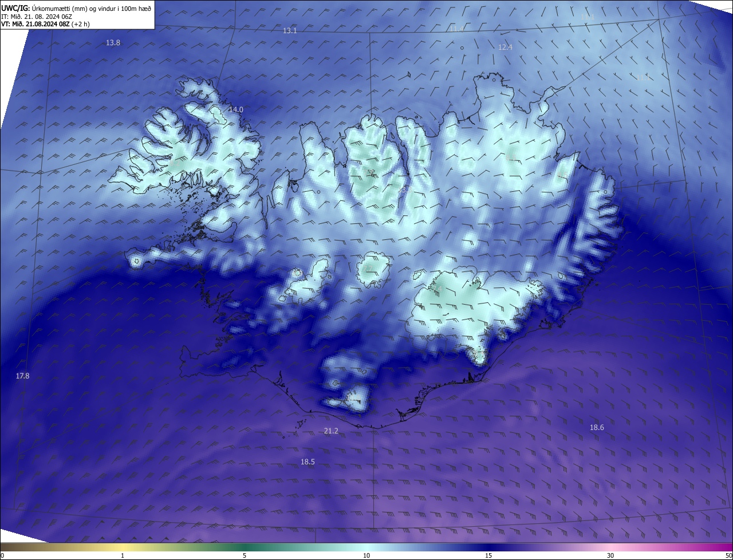The width and height of the screenshot is (733, 560).
Task: Select the VT 08Z (+2 h) valid time line
Action: coord(45,24)
